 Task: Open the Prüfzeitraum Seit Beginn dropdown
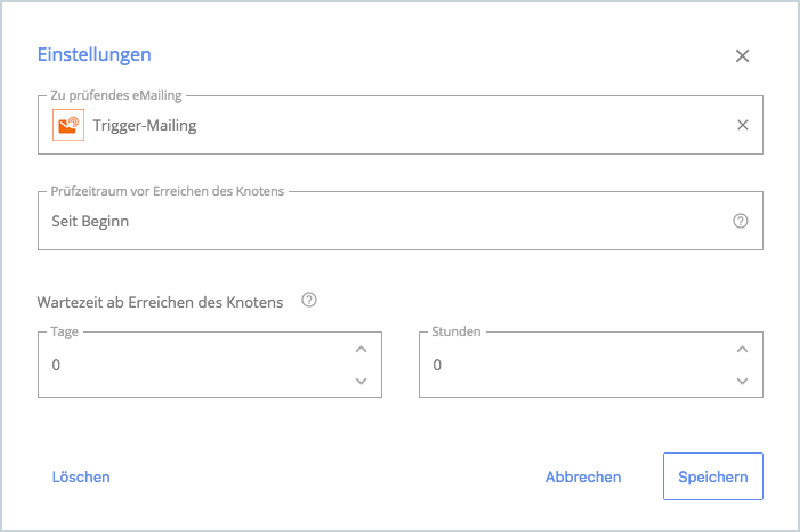pos(401,221)
